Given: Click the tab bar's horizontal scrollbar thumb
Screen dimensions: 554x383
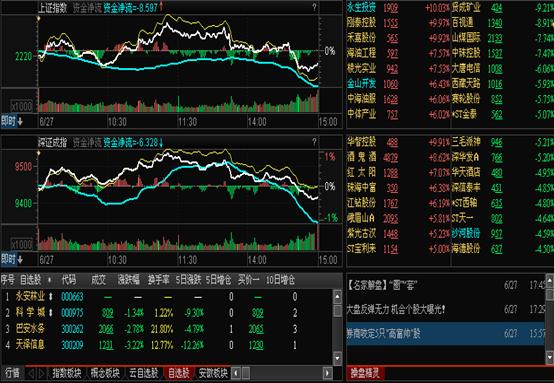Looking at the screenshot, I should pos(246,373).
